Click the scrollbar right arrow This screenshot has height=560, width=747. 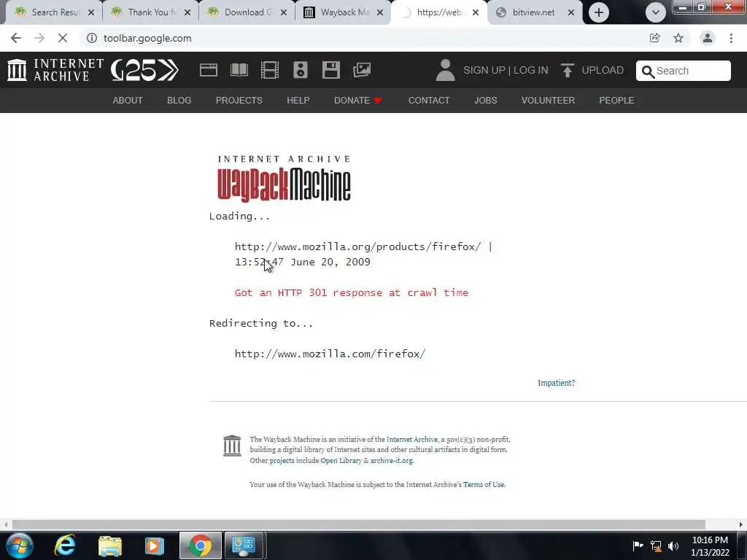click(741, 525)
